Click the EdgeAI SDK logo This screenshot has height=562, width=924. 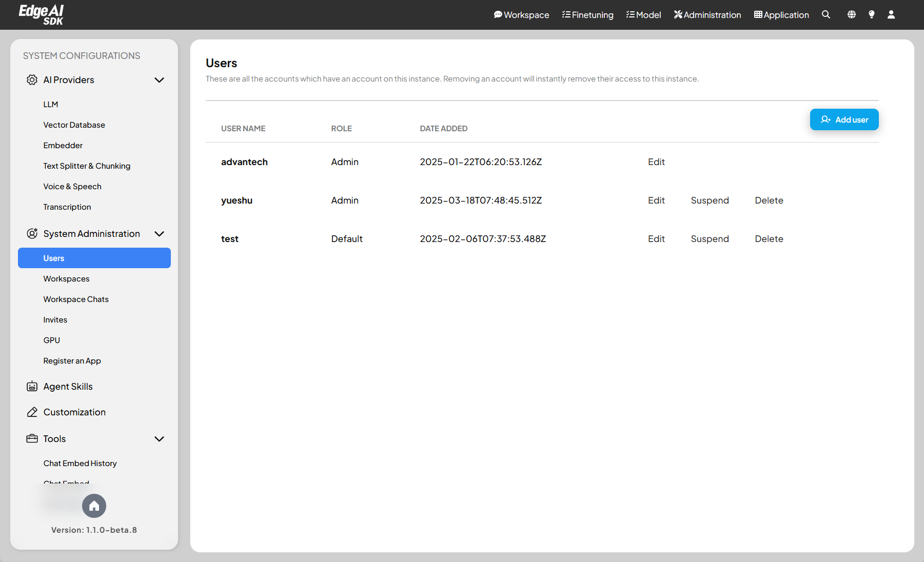41,15
